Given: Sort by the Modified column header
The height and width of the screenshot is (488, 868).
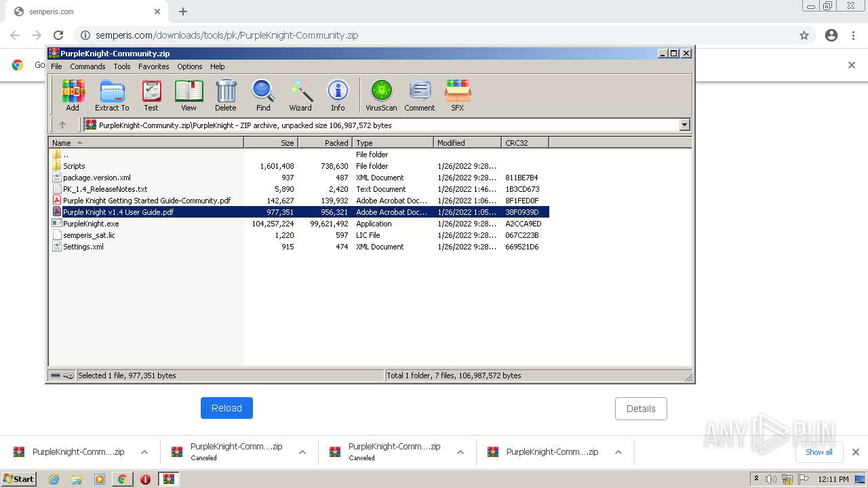Looking at the screenshot, I should [x=468, y=142].
